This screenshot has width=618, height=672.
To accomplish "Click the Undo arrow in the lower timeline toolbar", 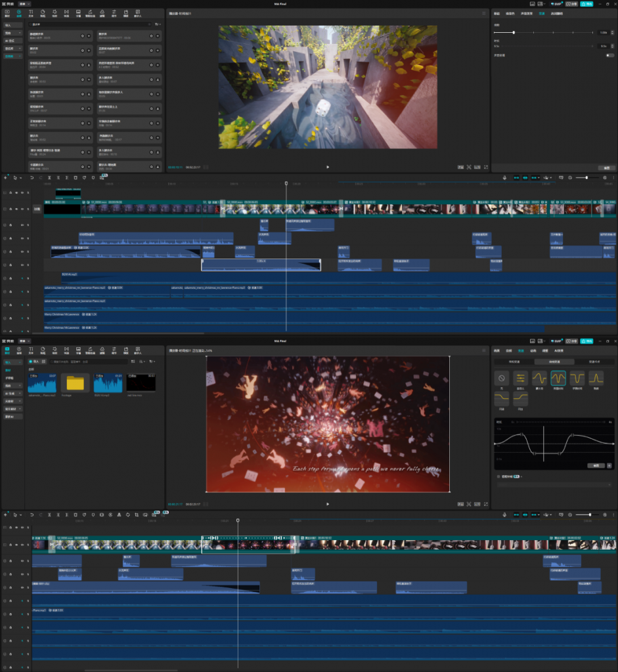I will coord(32,514).
